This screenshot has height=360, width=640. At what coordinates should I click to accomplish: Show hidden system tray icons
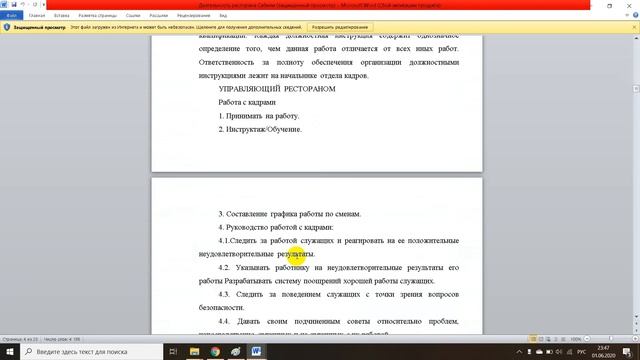click(x=519, y=351)
